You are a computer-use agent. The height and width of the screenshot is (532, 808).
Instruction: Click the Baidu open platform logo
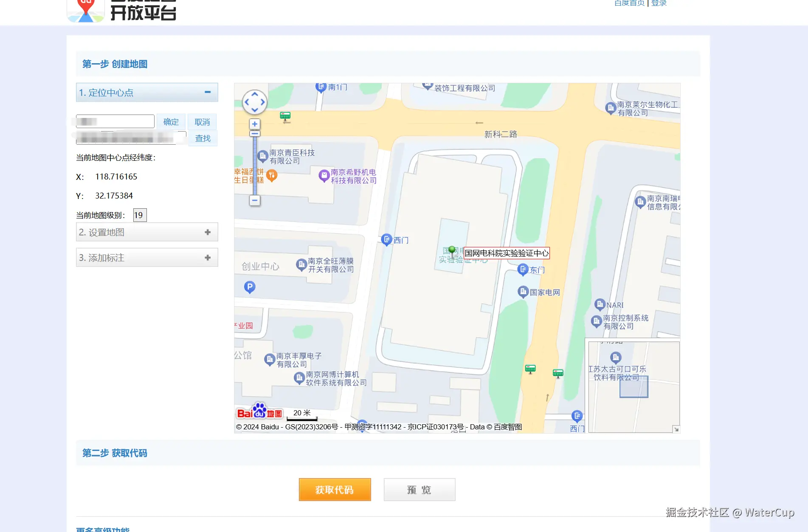click(122, 11)
